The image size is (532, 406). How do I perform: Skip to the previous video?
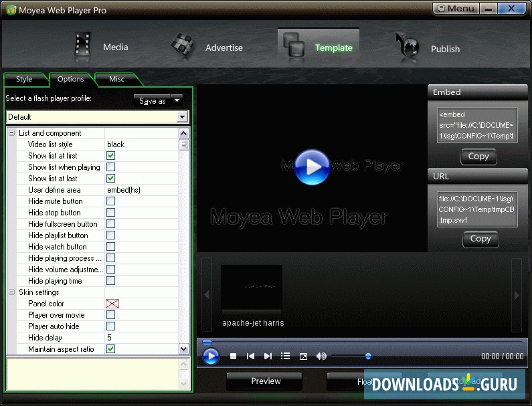pyautogui.click(x=250, y=356)
